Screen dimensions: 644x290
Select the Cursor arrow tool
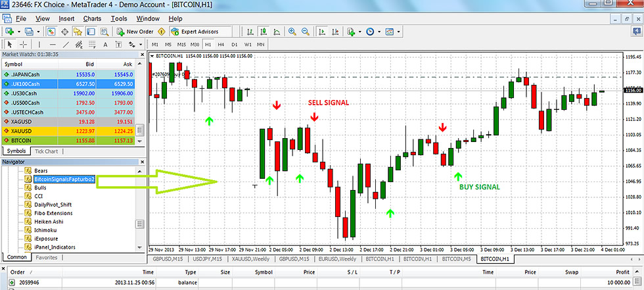coord(11,44)
